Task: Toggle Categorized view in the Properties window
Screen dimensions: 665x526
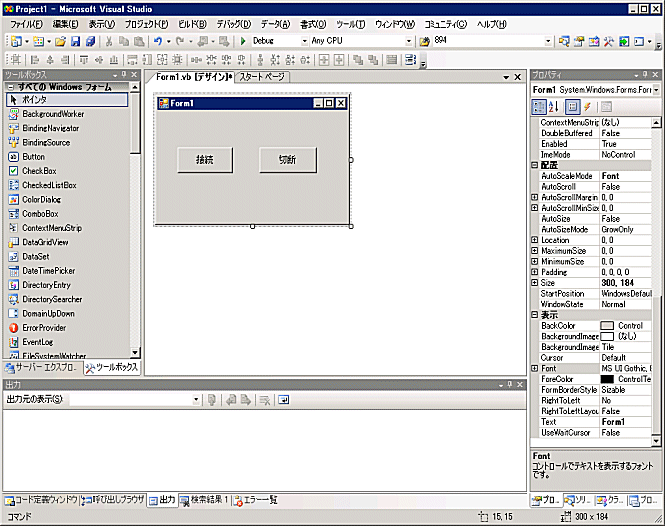Action: [x=539, y=107]
